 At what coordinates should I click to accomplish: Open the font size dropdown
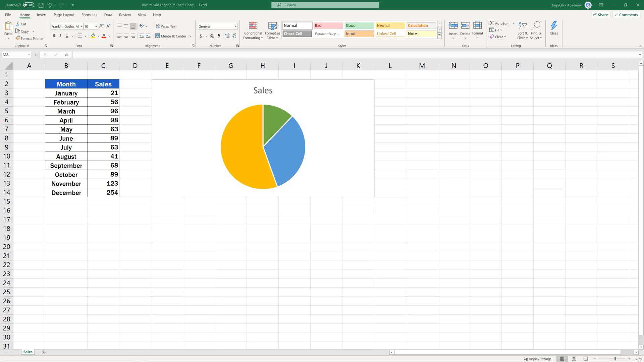tap(96, 26)
